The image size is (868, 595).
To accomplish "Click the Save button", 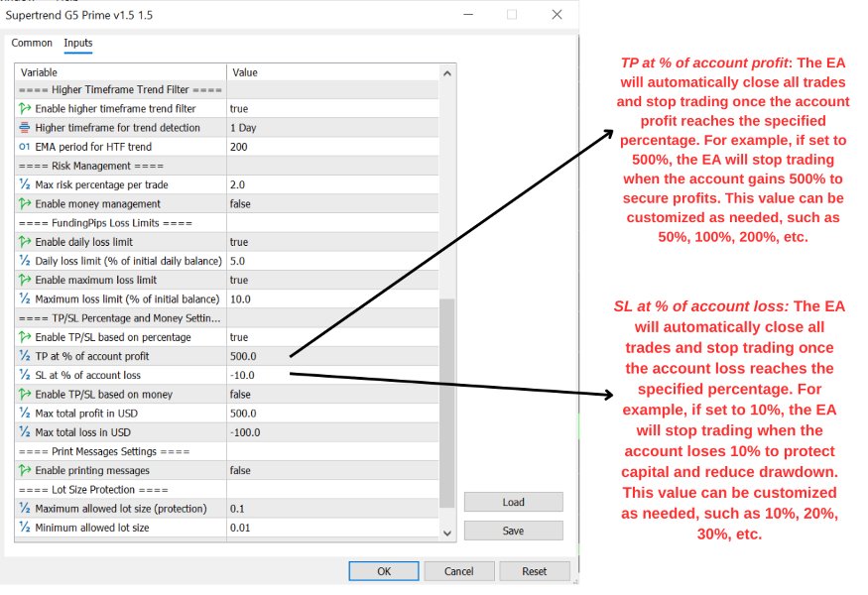I will click(x=513, y=531).
